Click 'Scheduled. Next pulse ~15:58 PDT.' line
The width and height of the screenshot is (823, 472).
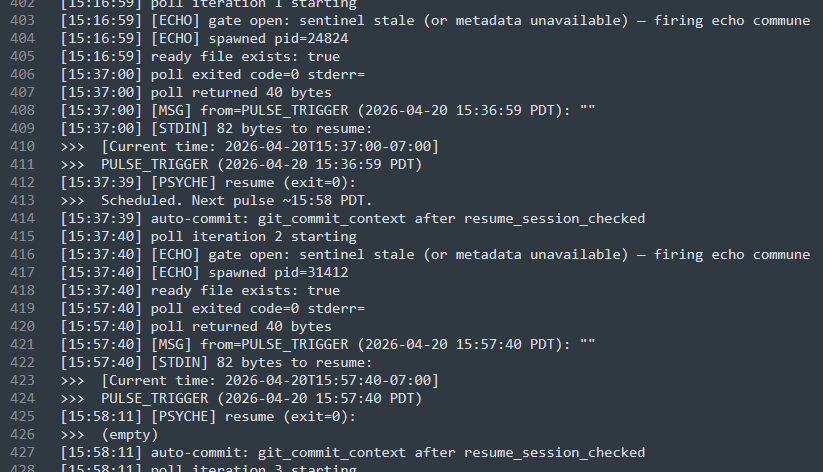(237, 201)
